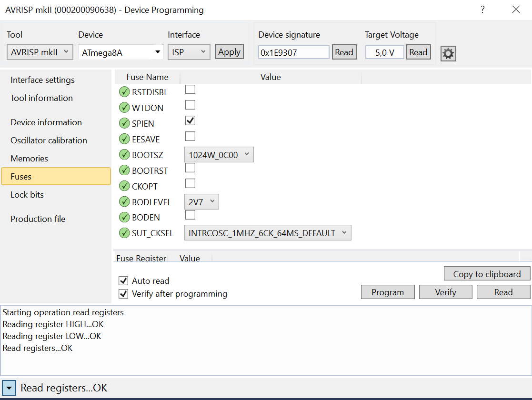Expand the status bar arrow icon
532x400 pixels.
click(x=9, y=388)
